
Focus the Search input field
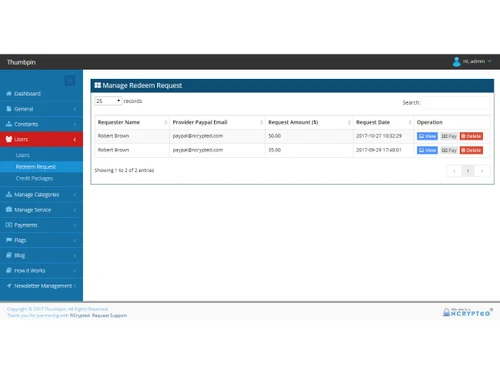(456, 103)
